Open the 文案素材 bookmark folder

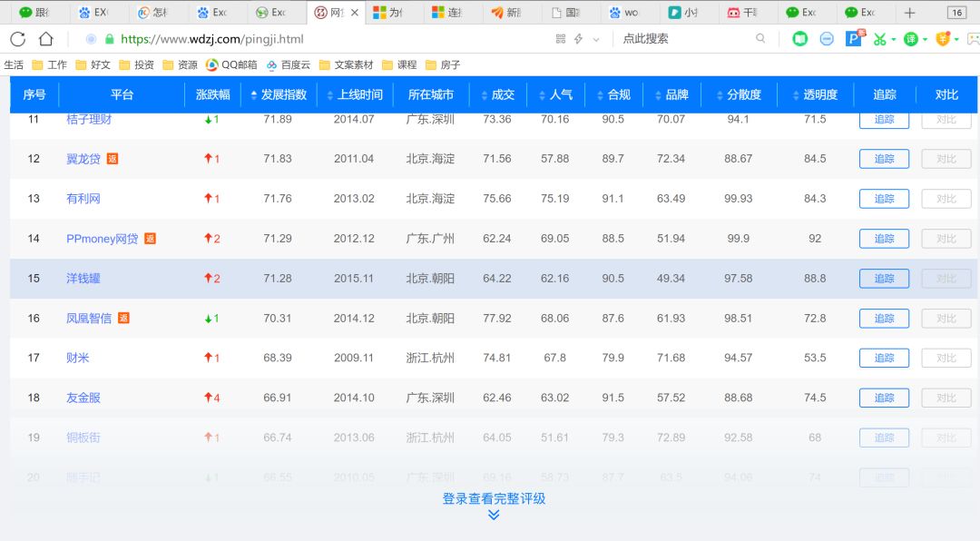(x=346, y=64)
